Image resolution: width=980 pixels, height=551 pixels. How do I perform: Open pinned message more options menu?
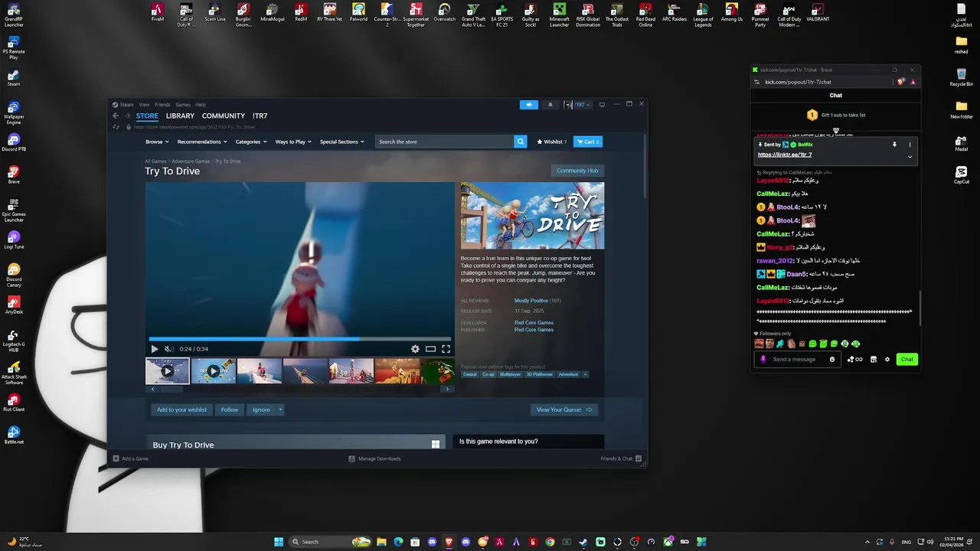click(x=910, y=145)
